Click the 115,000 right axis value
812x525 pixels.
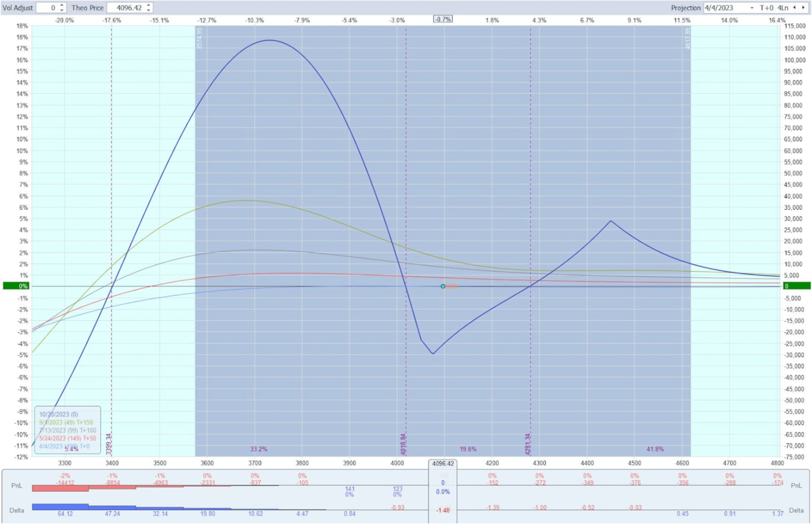(x=795, y=26)
